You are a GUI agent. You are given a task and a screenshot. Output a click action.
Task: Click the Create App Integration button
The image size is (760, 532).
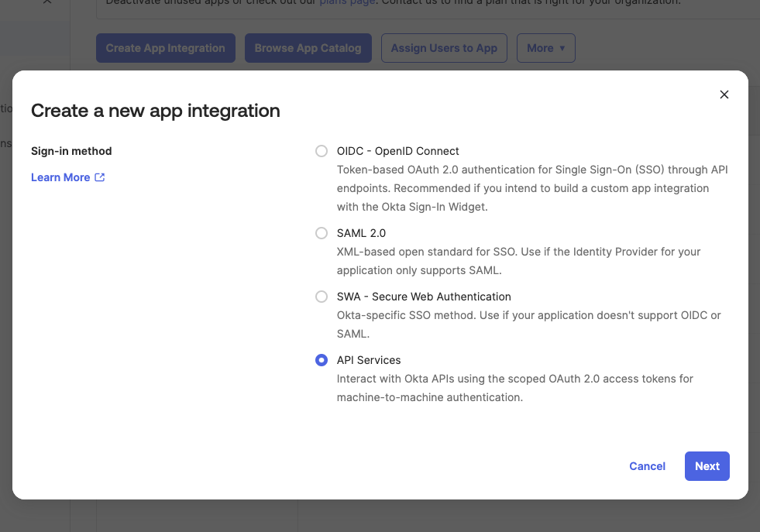[x=165, y=47]
